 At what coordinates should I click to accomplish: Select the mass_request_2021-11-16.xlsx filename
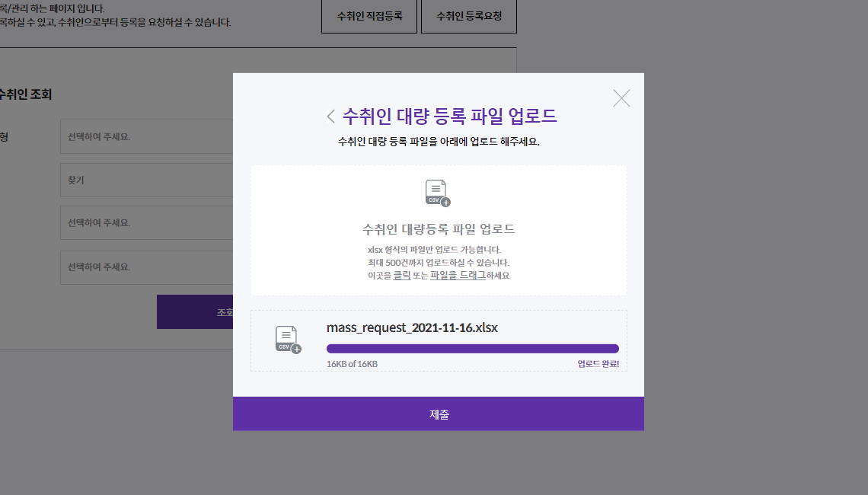[x=412, y=327]
